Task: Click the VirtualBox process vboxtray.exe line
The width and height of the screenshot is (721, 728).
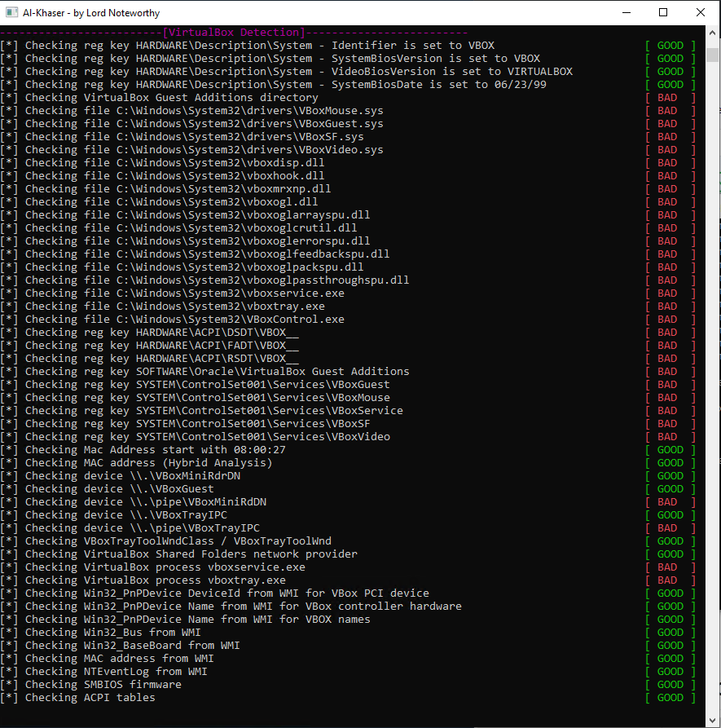Action: coord(348,580)
